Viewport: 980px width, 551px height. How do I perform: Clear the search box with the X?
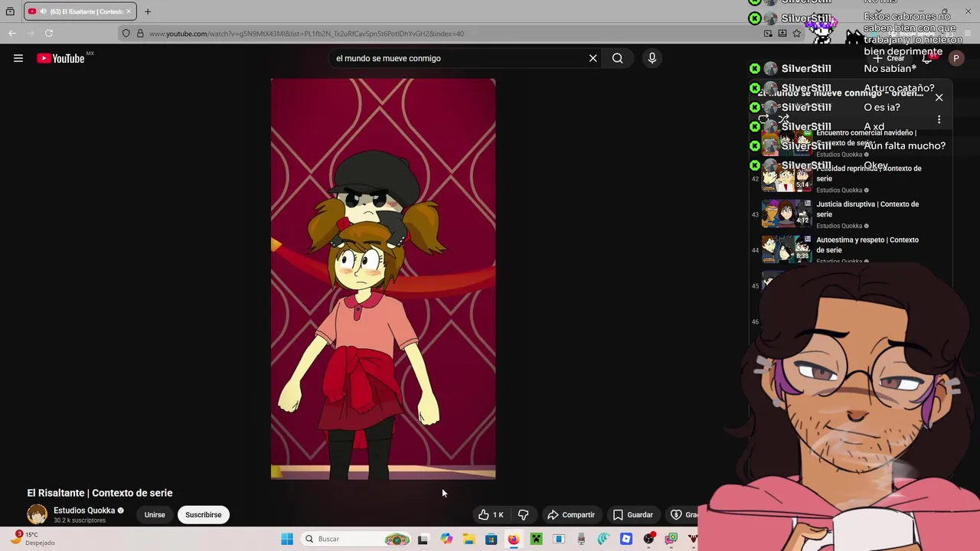[593, 58]
